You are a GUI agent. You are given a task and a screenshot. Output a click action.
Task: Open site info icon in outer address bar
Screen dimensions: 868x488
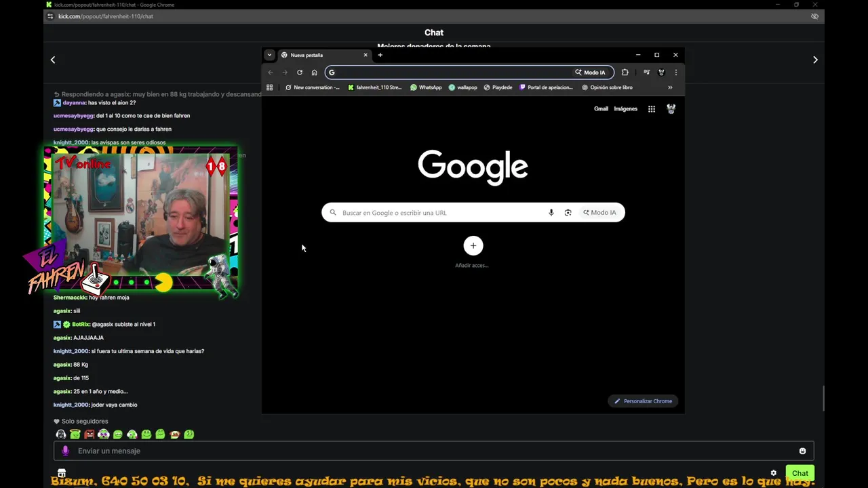point(50,16)
